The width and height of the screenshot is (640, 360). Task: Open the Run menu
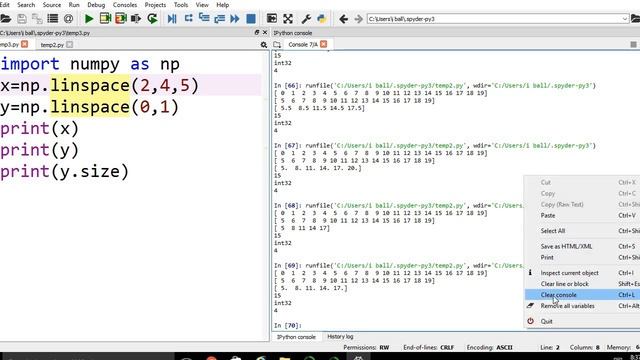pos(74,5)
